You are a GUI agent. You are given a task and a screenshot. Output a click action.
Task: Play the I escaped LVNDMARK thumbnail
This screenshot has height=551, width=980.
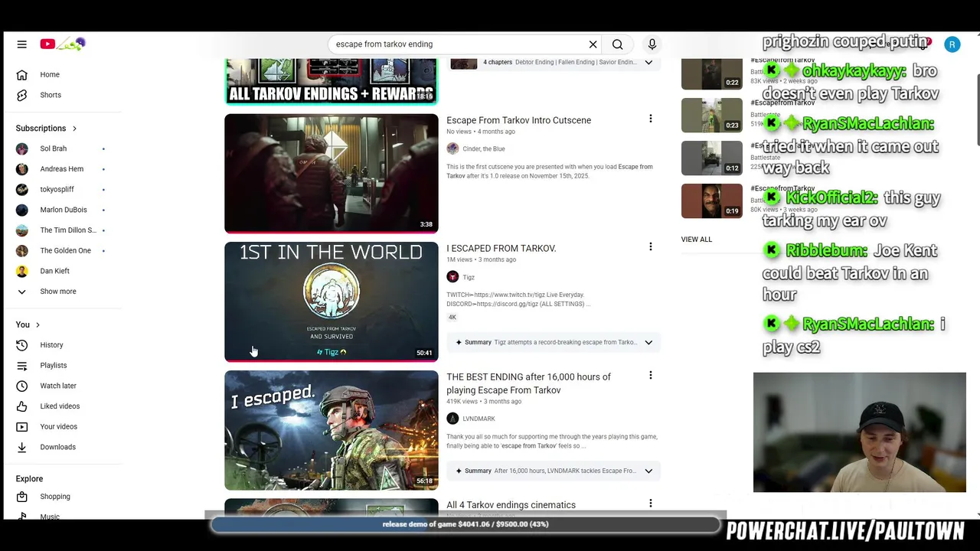point(332,430)
